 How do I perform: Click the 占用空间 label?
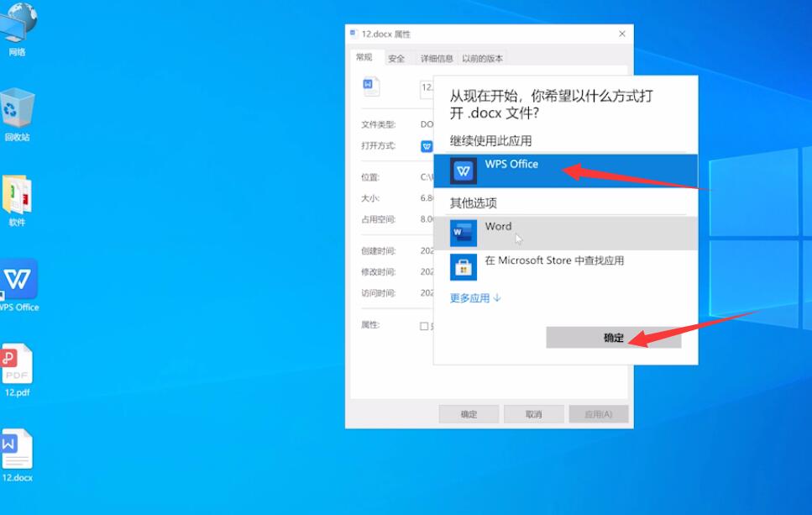click(379, 219)
